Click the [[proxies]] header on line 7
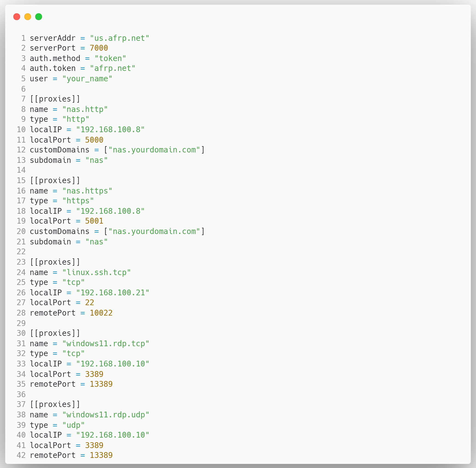 pyautogui.click(x=55, y=99)
